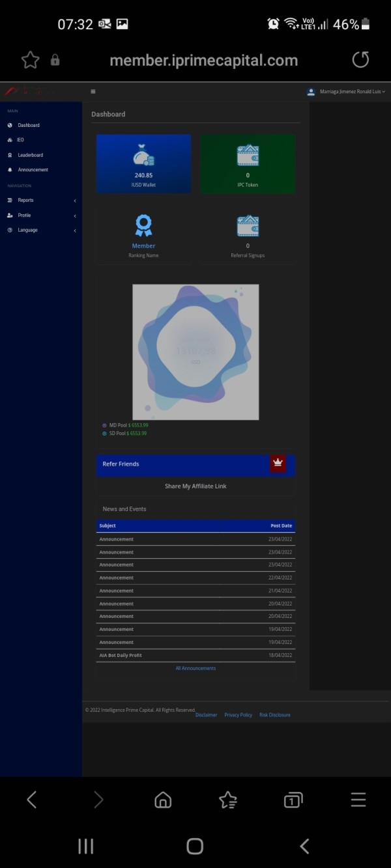This screenshot has width=391, height=868.
Task: Click the Subject column header
Action: [108, 525]
